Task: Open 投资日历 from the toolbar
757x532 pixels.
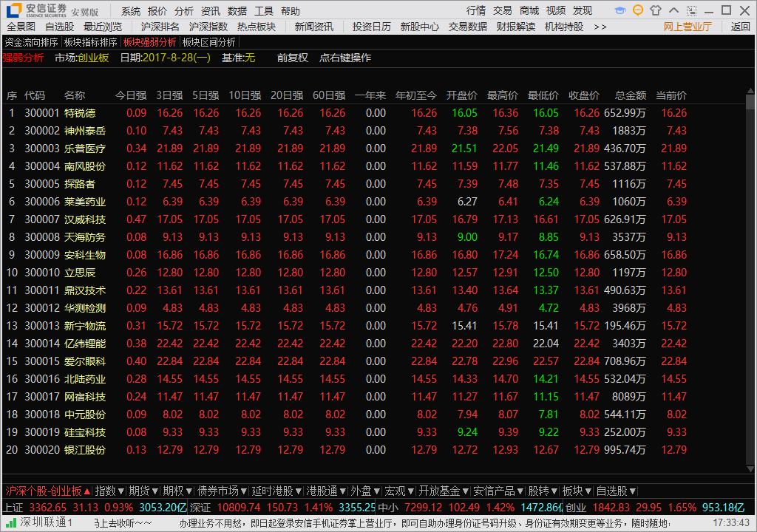Action: (x=371, y=27)
